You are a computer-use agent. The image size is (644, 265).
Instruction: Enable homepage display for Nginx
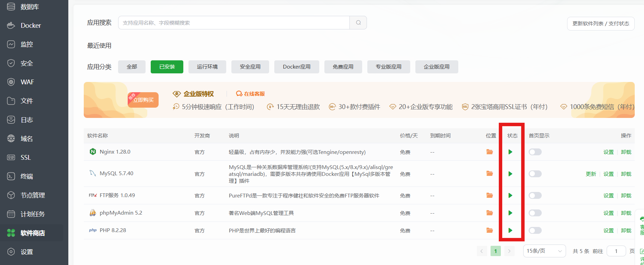point(535,152)
